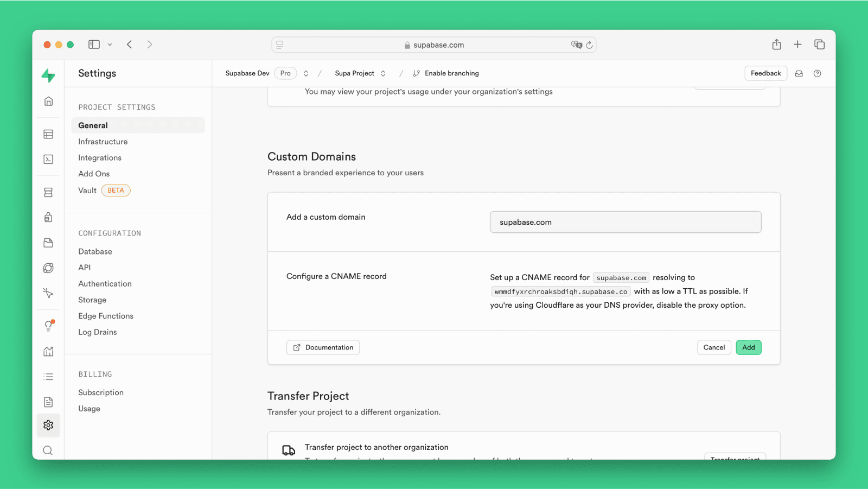Go back in browser history
This screenshot has width=868, height=489.
129,45
